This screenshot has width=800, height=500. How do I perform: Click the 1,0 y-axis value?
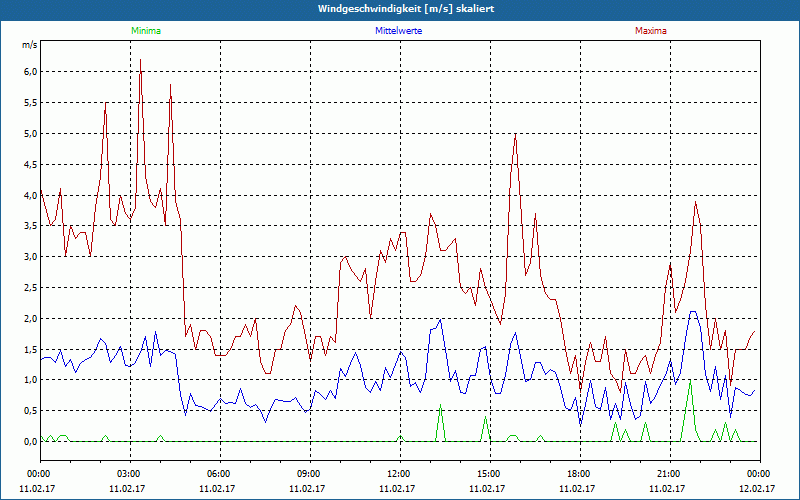(31, 380)
